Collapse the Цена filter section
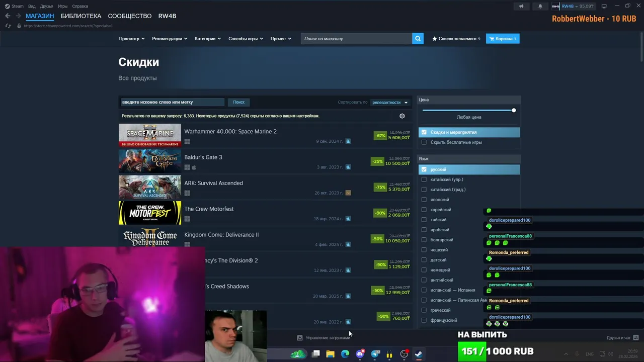This screenshot has height=362, width=644. tap(469, 100)
